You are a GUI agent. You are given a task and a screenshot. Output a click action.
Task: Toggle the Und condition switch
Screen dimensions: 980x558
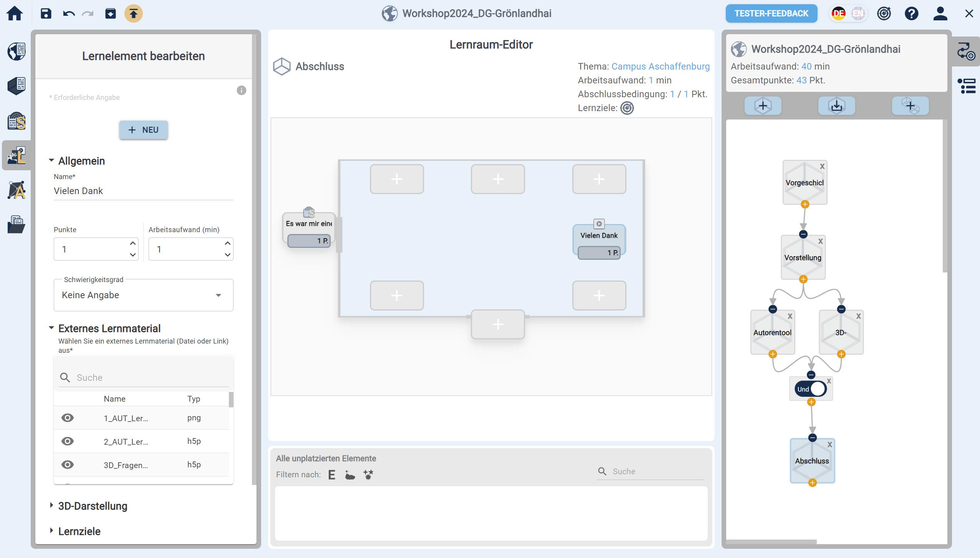click(x=811, y=389)
